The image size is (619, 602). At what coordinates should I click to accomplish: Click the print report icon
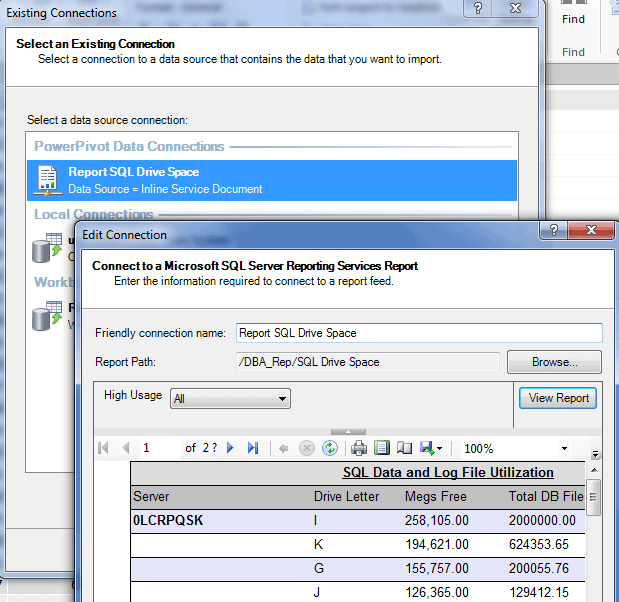(x=358, y=449)
